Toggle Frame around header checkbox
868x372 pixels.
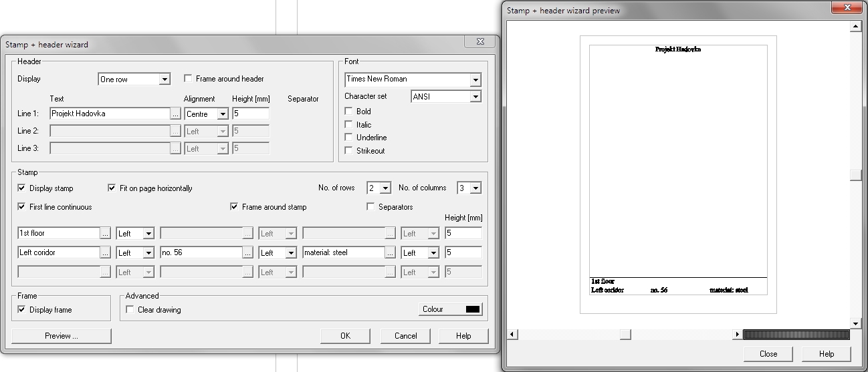pyautogui.click(x=188, y=79)
